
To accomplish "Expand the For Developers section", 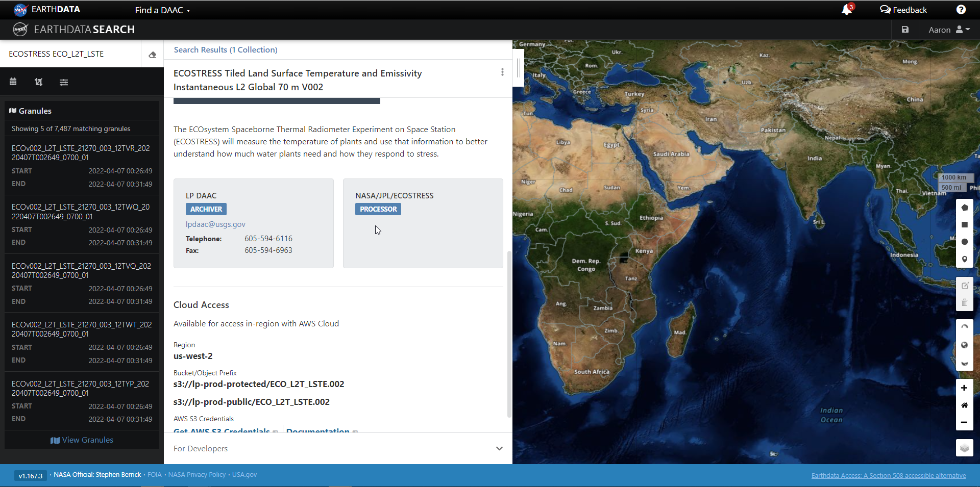I will [x=338, y=448].
